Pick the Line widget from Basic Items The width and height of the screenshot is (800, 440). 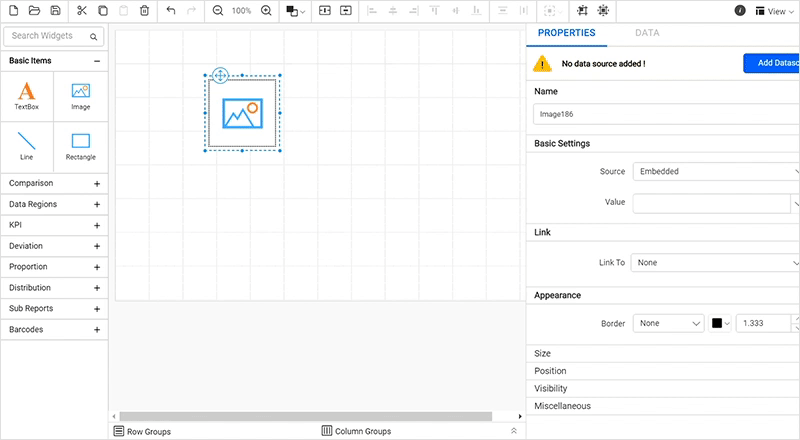(x=27, y=146)
